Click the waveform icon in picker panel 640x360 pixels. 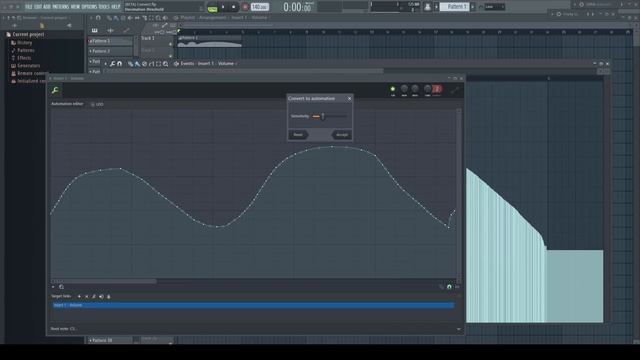click(x=110, y=30)
